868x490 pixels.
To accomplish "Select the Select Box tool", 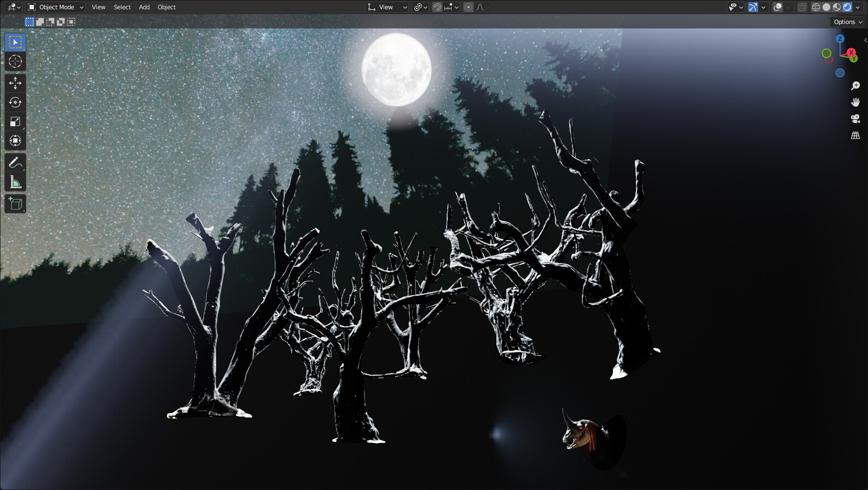I will (15, 42).
